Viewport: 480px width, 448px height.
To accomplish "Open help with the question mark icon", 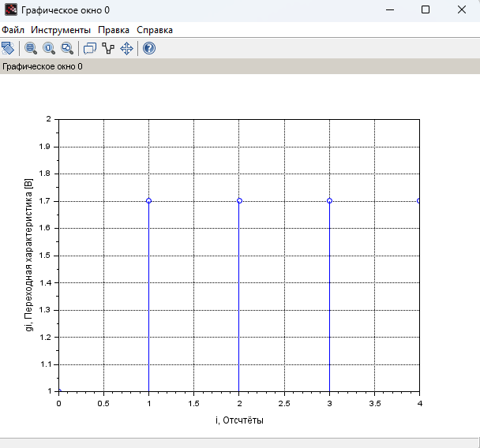I will 149,48.
